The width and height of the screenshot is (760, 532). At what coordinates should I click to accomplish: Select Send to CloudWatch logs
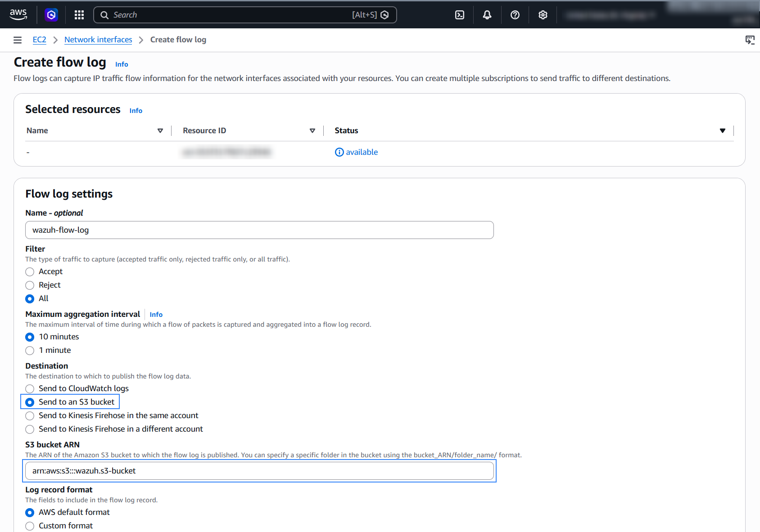[x=30, y=389]
